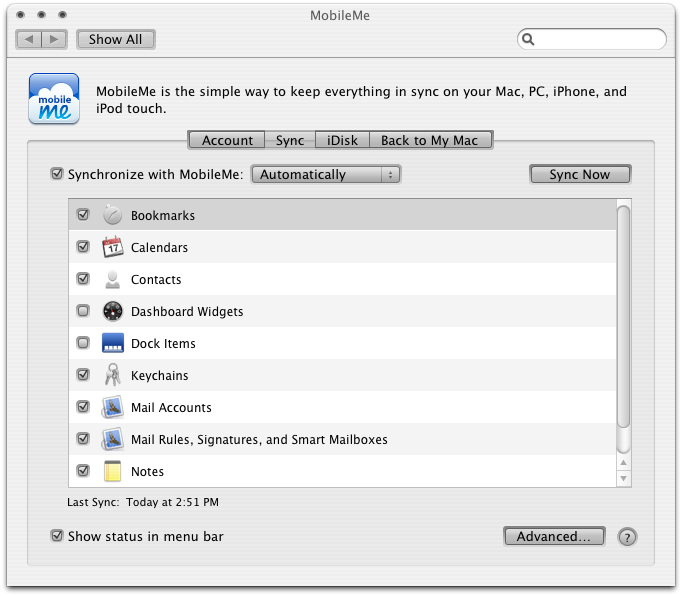
Task: Uncheck the Contacts sync checkbox
Action: (x=83, y=279)
